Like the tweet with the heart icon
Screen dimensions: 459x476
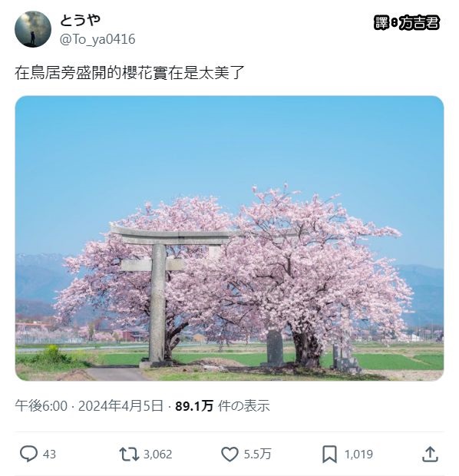click(x=229, y=455)
